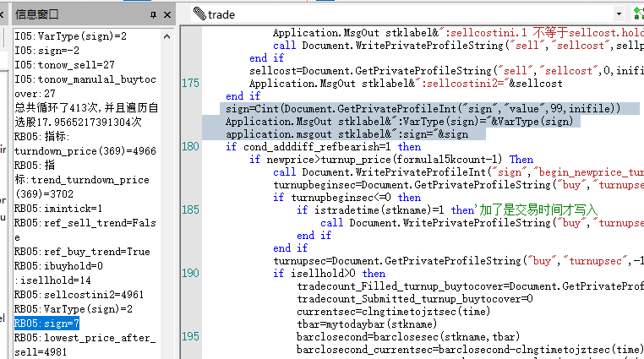Close the 信息窗口 panel
This screenshot has width=644, height=359.
pos(168,14)
